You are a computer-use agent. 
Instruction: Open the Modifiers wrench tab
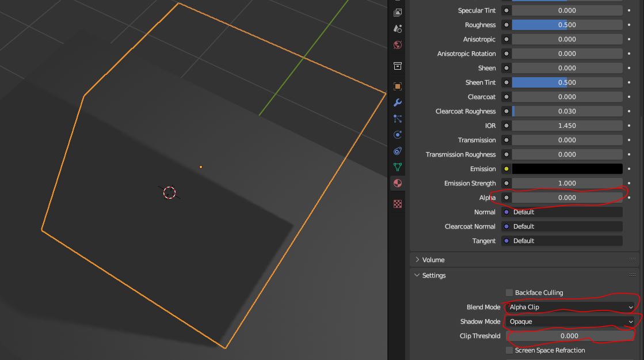[x=397, y=103]
